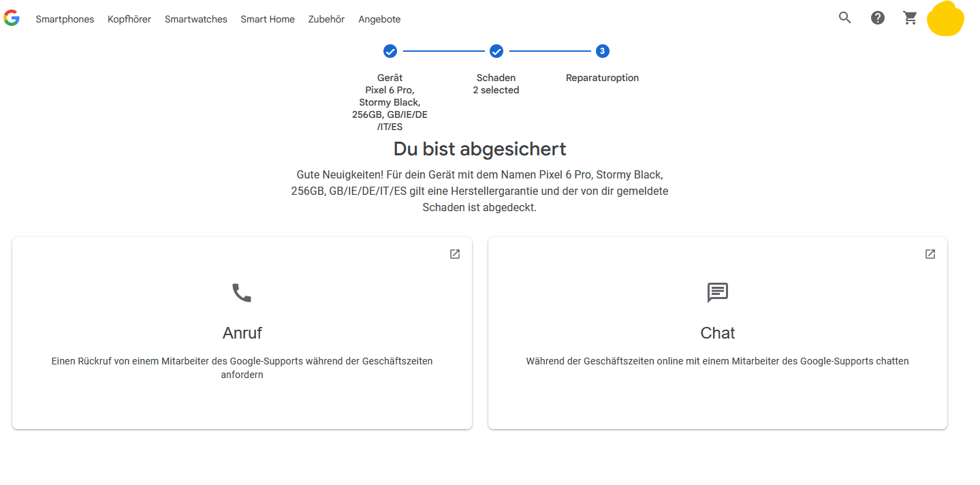
Task: Open the shopping cart icon
Action: [x=910, y=18]
